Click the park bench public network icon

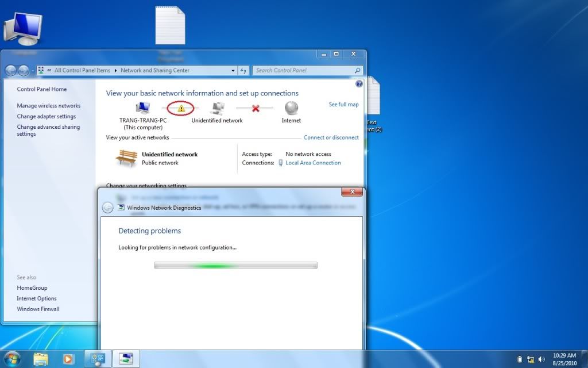126,158
